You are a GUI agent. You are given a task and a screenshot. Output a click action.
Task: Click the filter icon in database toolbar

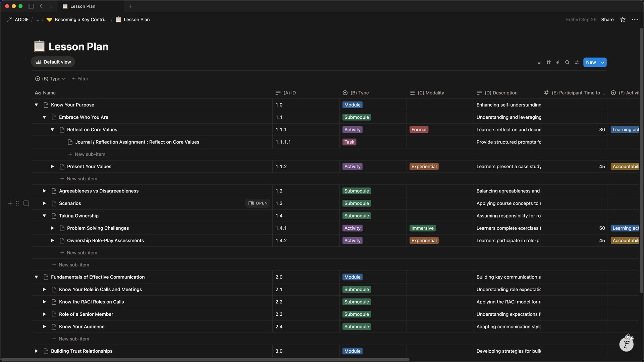pyautogui.click(x=539, y=62)
